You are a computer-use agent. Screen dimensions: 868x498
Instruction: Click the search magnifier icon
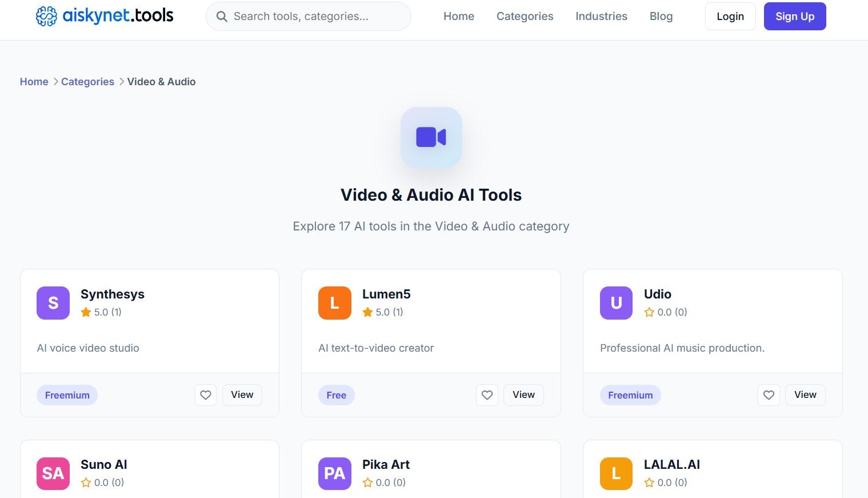(x=222, y=16)
